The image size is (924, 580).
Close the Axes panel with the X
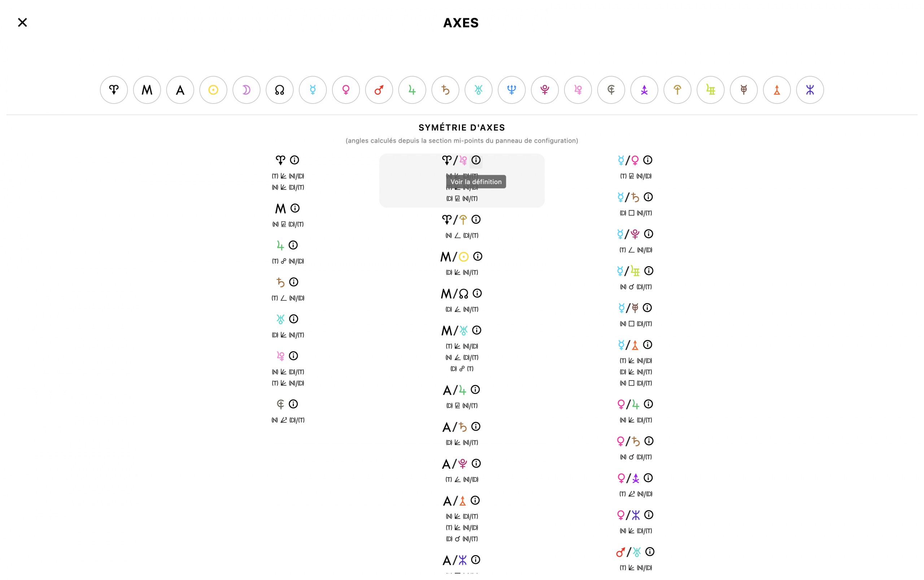point(23,22)
